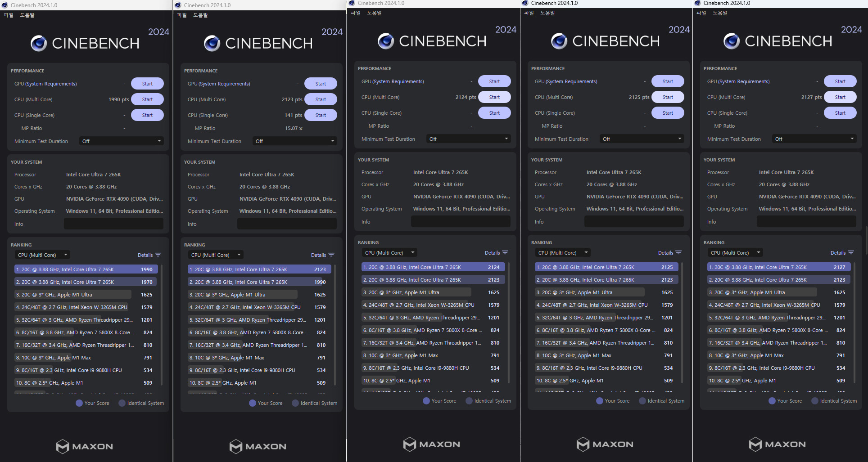Open Details filter icon in 1990 pts window
868x462 pixels.
pyautogui.click(x=158, y=255)
